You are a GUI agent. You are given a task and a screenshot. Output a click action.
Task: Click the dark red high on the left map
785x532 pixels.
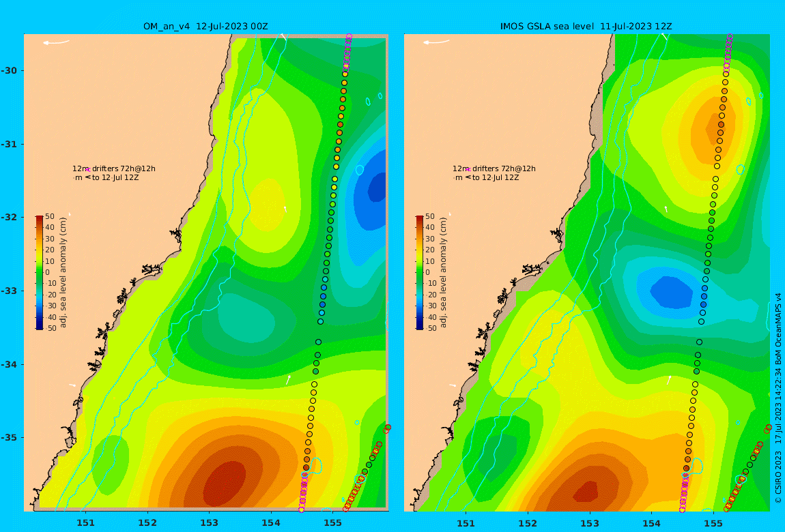(225, 483)
